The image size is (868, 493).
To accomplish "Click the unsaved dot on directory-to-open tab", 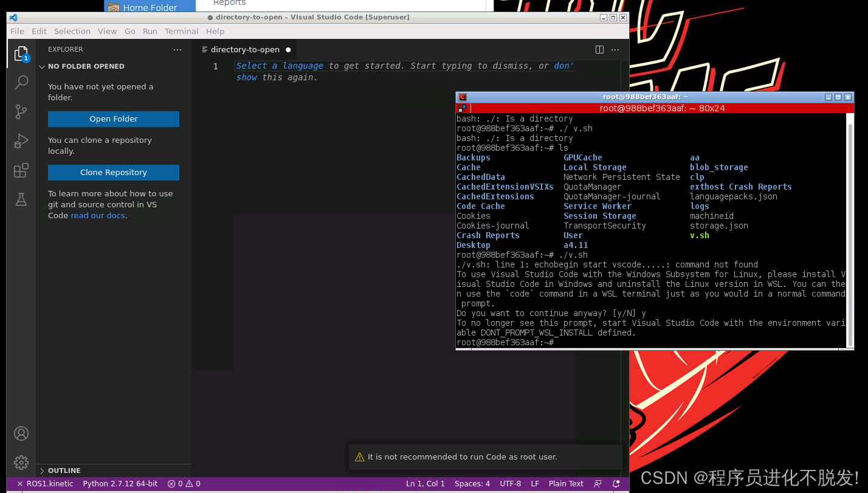I will pos(288,50).
